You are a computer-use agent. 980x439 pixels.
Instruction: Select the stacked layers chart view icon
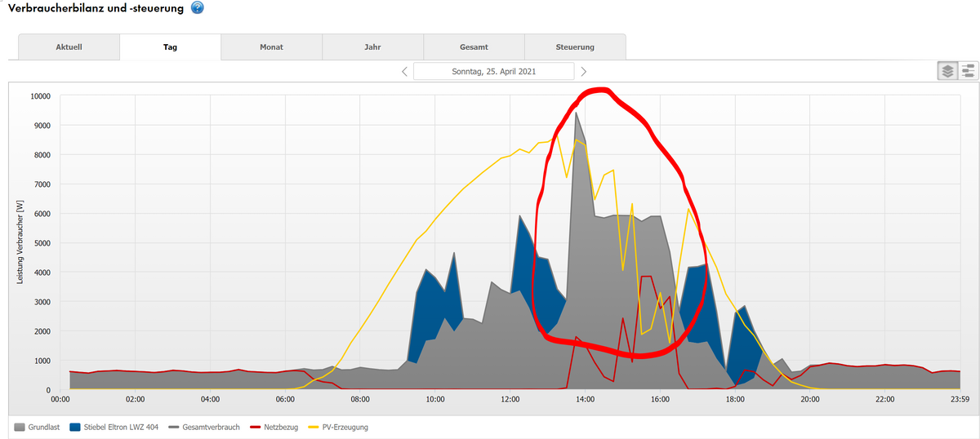(947, 71)
